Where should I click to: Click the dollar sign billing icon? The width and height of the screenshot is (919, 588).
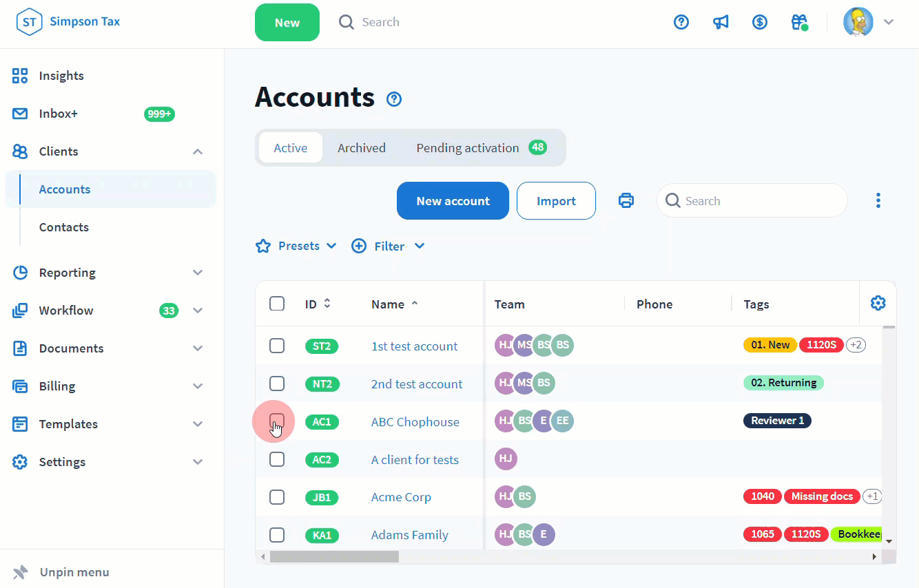[759, 22]
